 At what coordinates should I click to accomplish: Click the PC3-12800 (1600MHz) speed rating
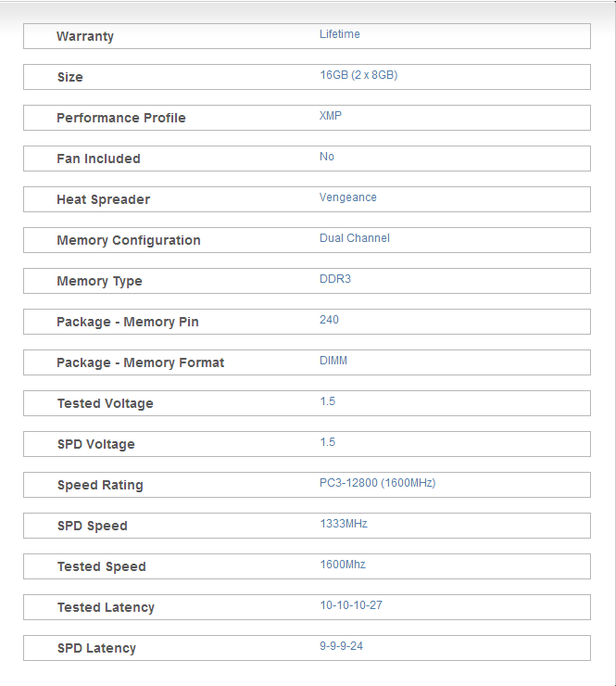click(x=377, y=483)
